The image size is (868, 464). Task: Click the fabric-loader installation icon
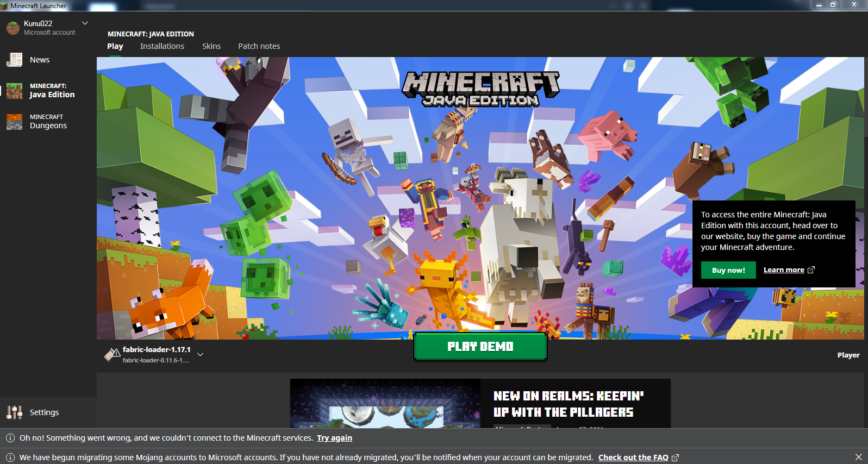pos(112,354)
